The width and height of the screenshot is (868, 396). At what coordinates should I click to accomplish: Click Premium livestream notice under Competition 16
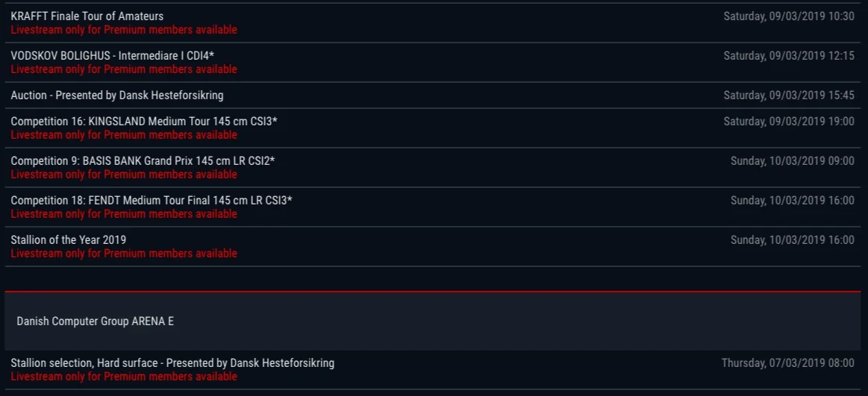coord(124,135)
